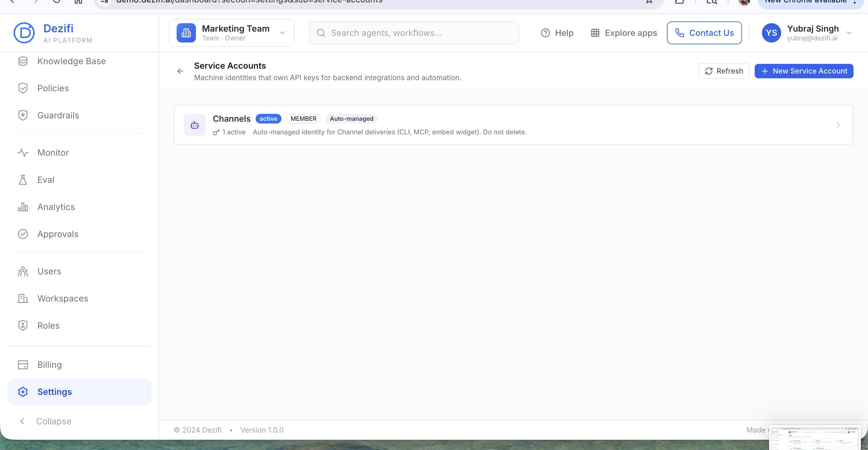
Task: Click the Version 1.0.0 footer text
Action: [x=262, y=430]
